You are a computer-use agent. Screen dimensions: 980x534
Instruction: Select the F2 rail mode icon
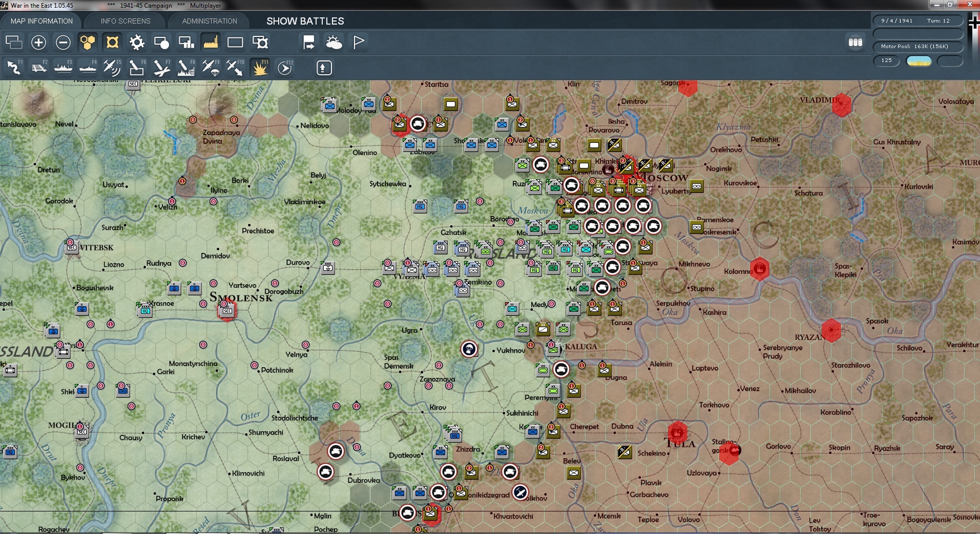(38, 67)
